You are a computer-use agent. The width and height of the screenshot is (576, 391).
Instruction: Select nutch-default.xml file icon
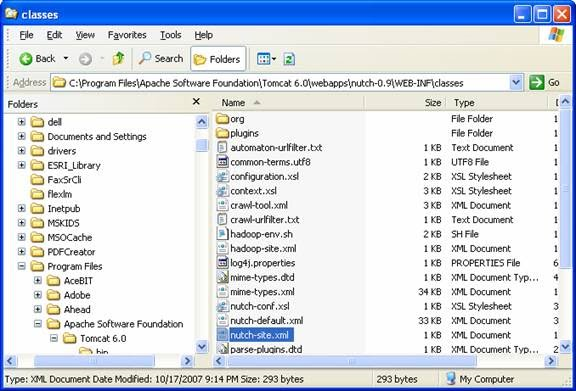click(x=223, y=320)
